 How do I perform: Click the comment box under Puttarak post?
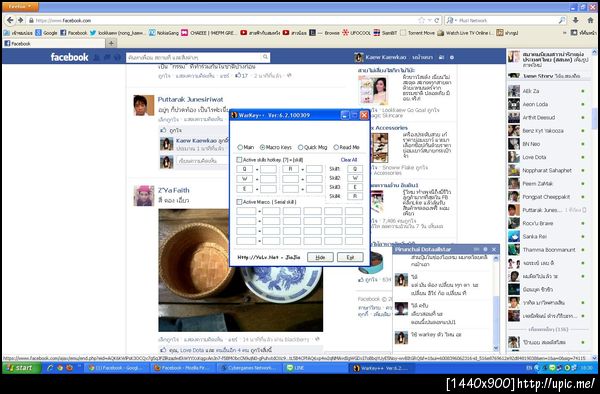tap(203, 161)
